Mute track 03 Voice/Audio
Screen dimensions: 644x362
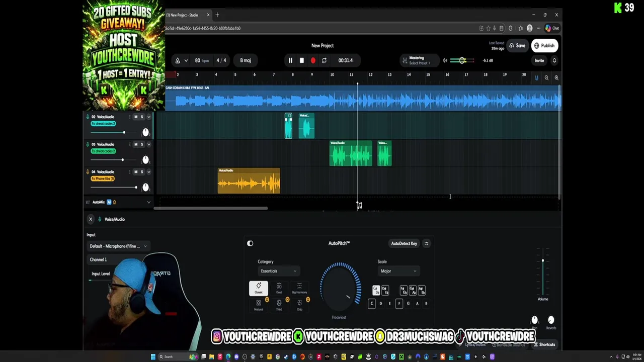point(135,144)
